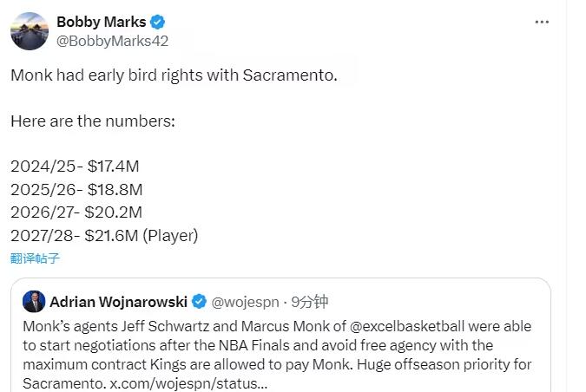This screenshot has width=586, height=392.
Task: Open the @BobbyMarks42 handle link
Action: [112, 41]
